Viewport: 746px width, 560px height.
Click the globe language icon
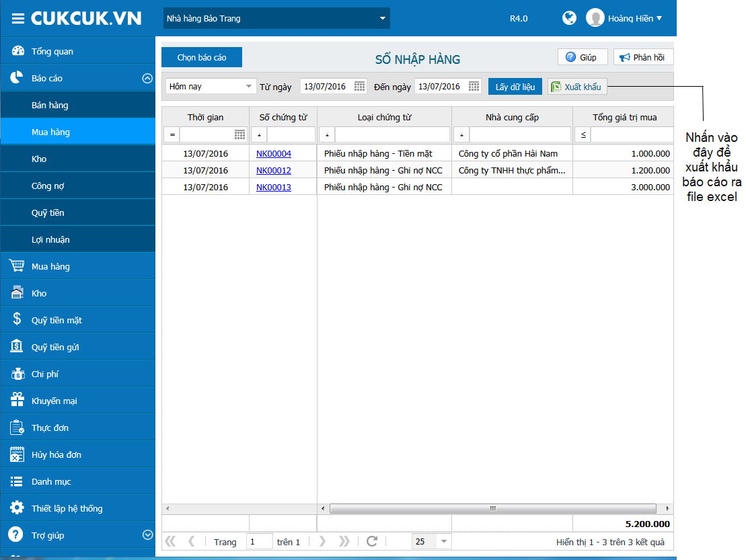[569, 18]
